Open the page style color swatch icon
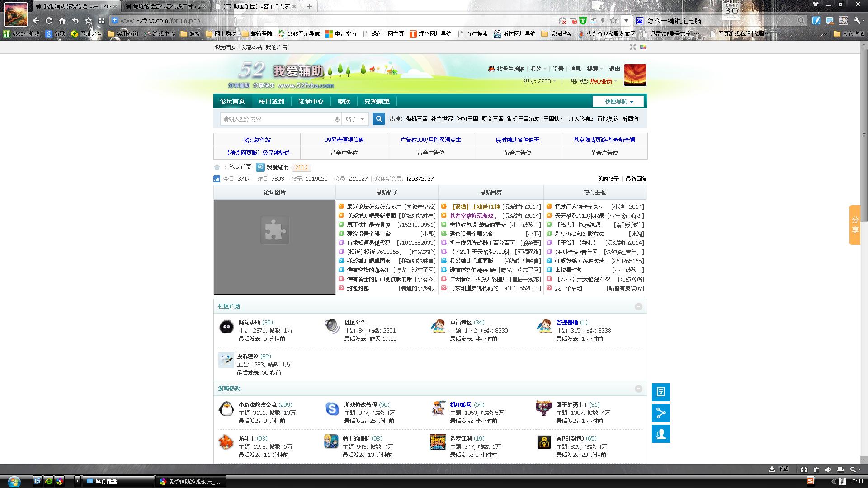The image size is (868, 488). 643,47
